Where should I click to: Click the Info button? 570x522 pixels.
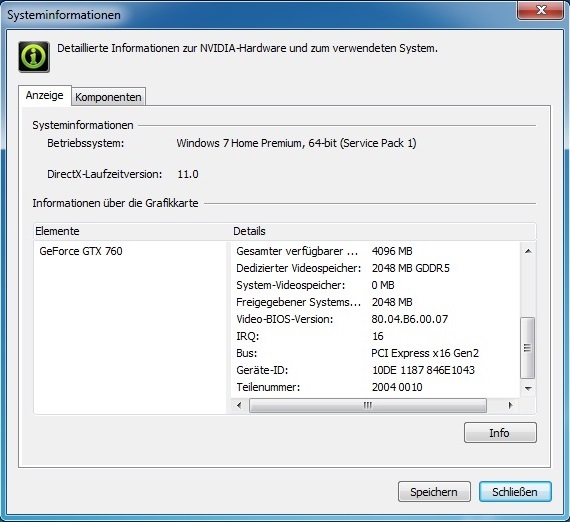coord(500,433)
